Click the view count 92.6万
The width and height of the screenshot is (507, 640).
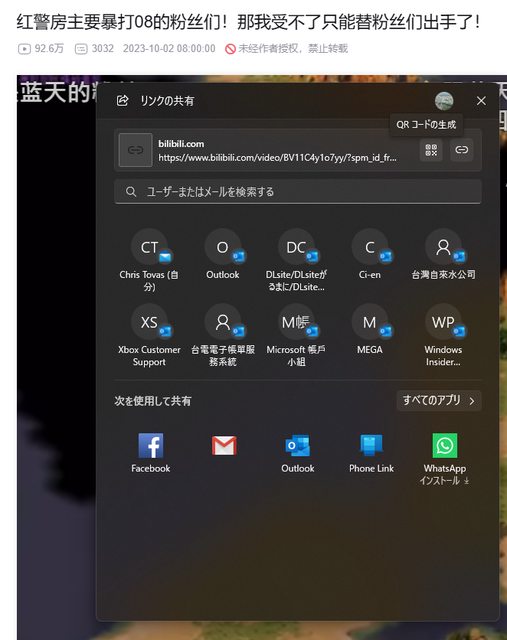(41, 49)
